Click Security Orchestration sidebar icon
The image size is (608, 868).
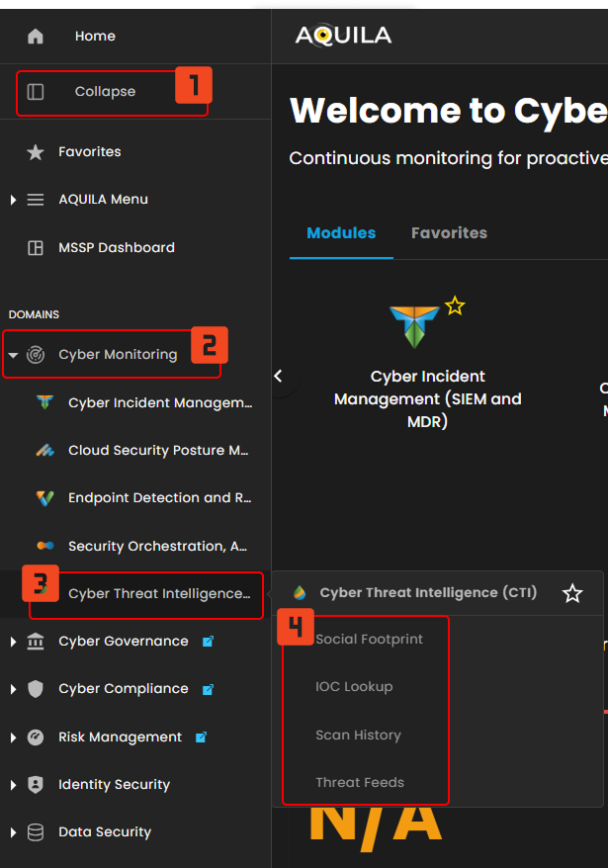tap(44, 546)
